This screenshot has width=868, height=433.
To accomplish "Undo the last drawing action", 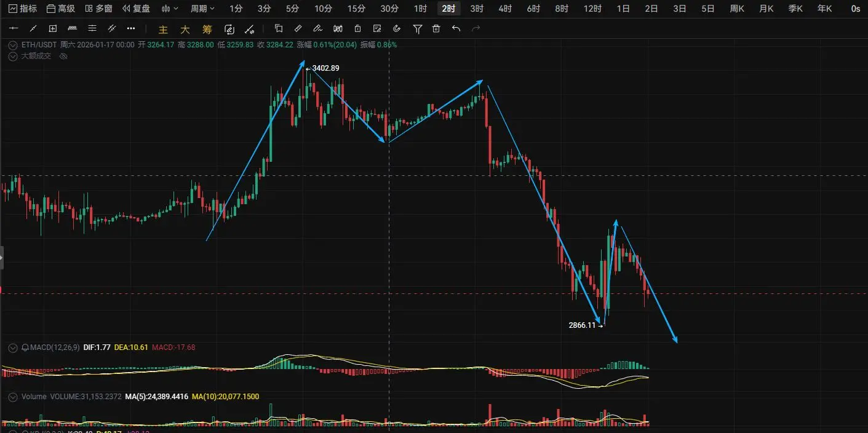I will pos(456,28).
